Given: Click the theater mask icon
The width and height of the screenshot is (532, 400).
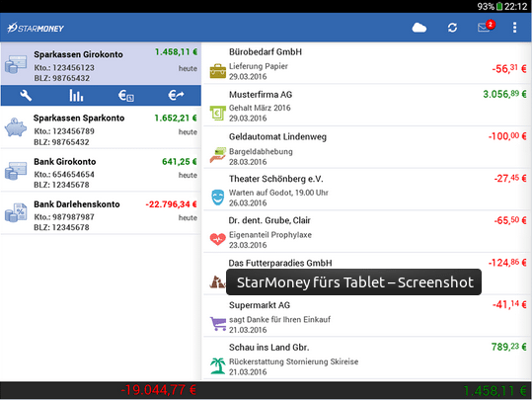Looking at the screenshot, I should pyautogui.click(x=217, y=198).
